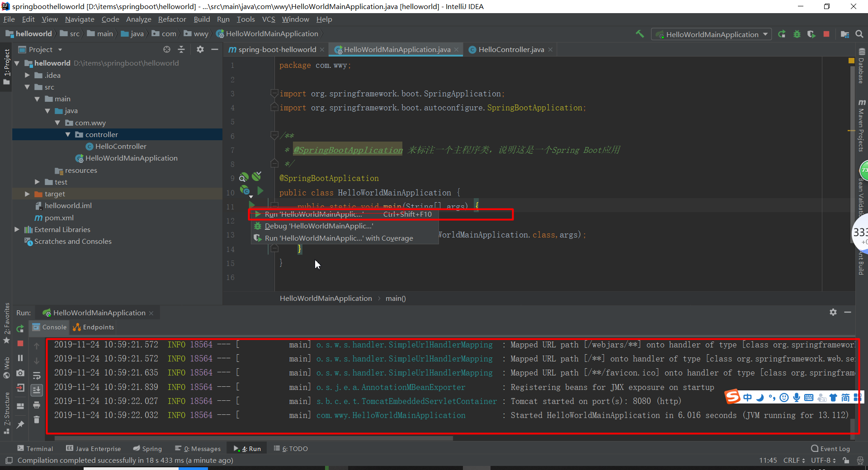Click the Pause output icon in Run panel
868x470 pixels.
pos(20,358)
